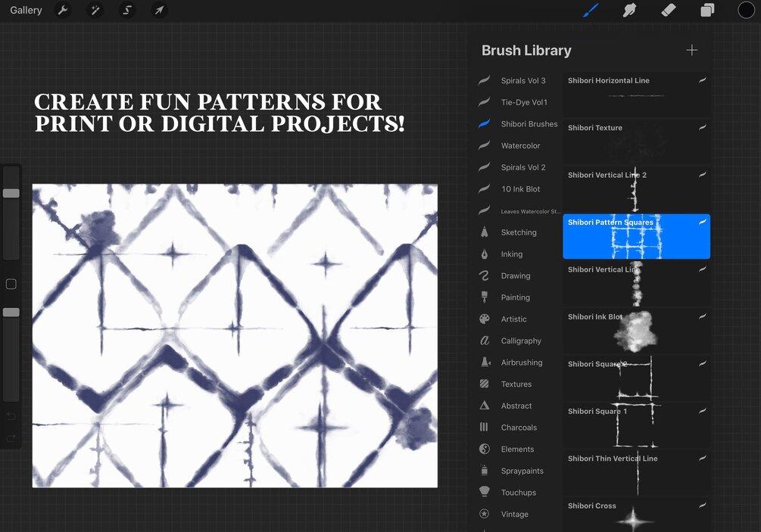Open the Actions wrench menu
This screenshot has width=761, height=532.
pyautogui.click(x=63, y=10)
